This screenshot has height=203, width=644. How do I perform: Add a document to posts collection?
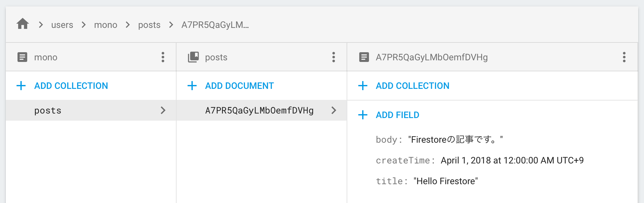point(239,86)
